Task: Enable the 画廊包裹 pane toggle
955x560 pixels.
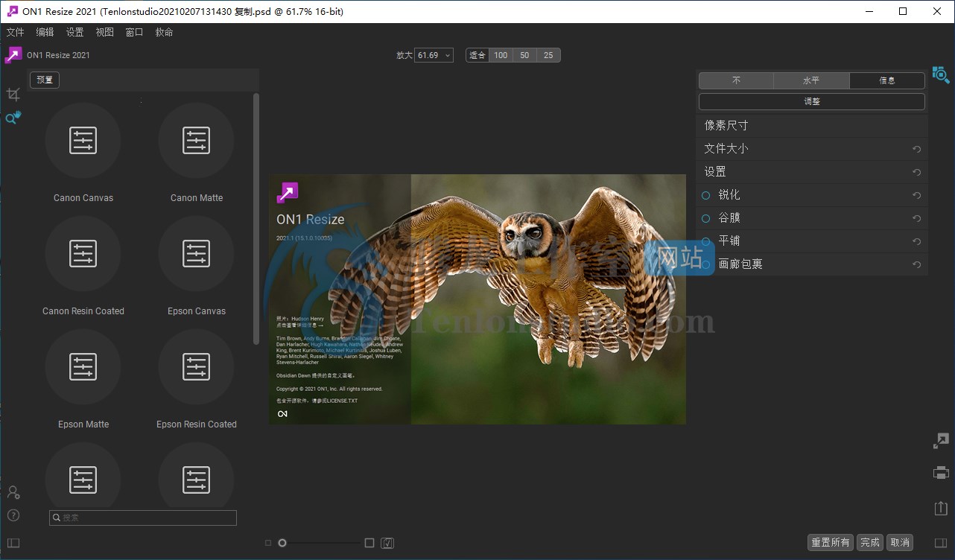Action: tap(706, 264)
